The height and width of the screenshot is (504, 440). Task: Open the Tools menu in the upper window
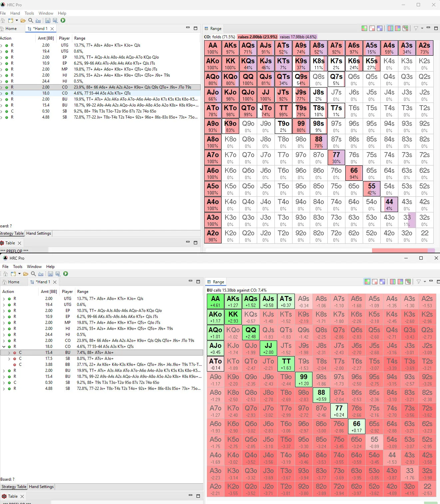(29, 13)
